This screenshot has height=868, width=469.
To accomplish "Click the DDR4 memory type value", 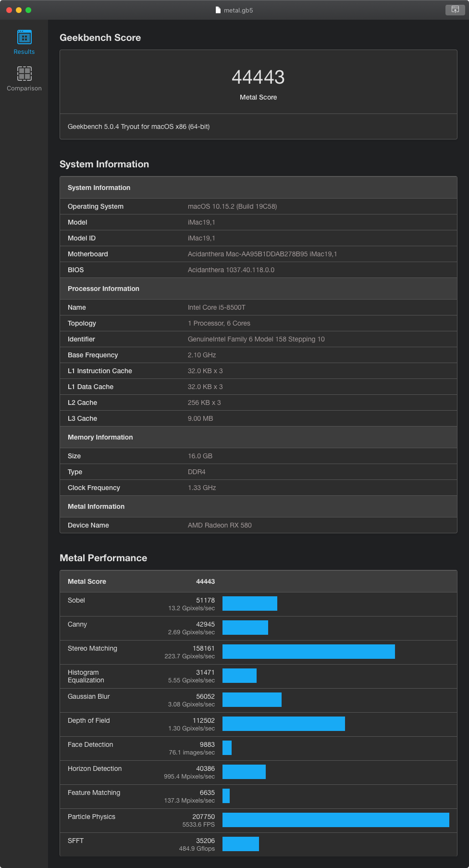I will click(197, 472).
